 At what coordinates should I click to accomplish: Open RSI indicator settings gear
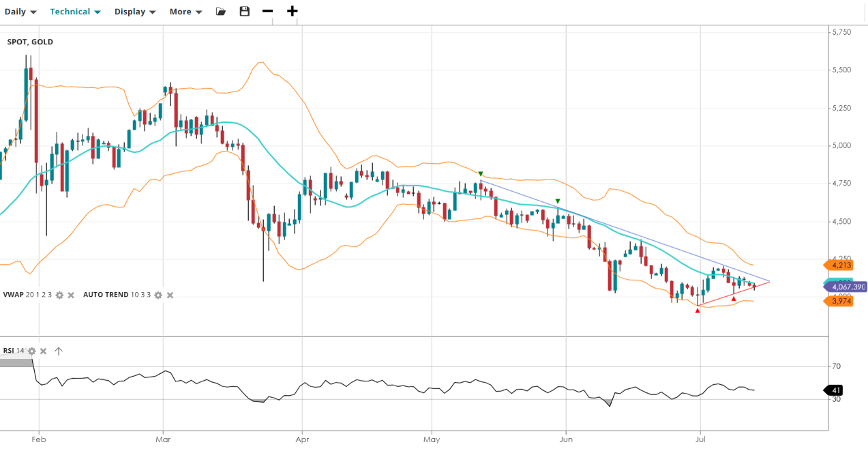[x=31, y=351]
